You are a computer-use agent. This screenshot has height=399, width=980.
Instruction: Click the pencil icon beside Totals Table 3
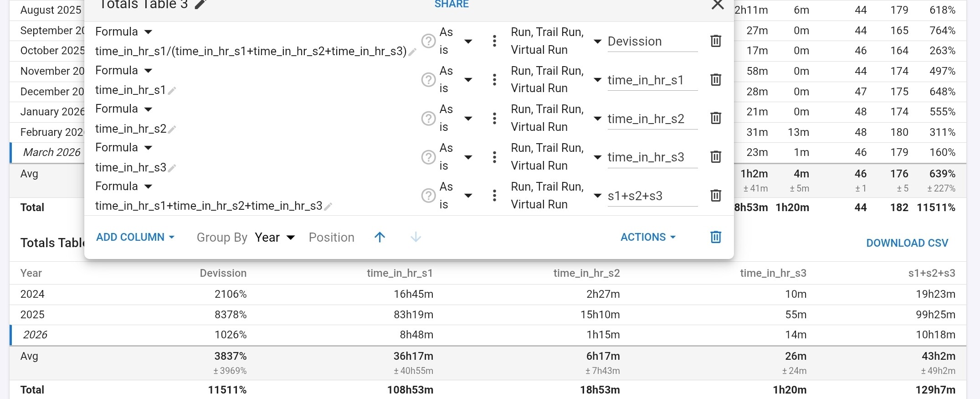(x=200, y=5)
